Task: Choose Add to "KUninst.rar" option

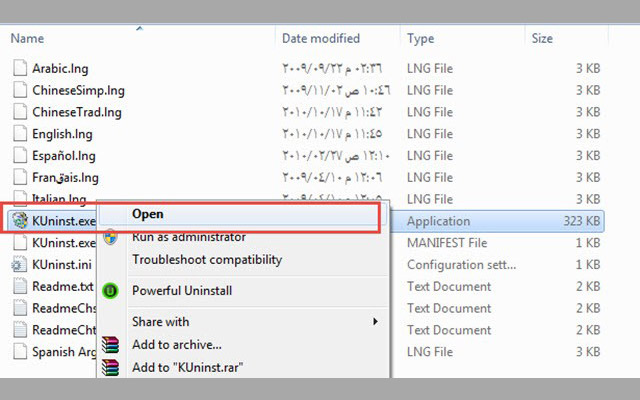Action: [x=188, y=367]
